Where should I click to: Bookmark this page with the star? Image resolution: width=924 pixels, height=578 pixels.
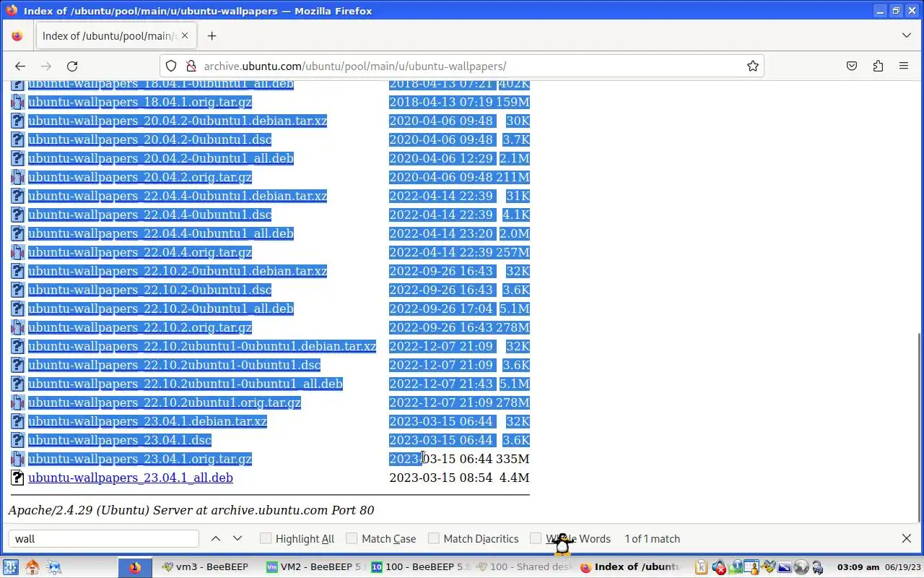(753, 66)
